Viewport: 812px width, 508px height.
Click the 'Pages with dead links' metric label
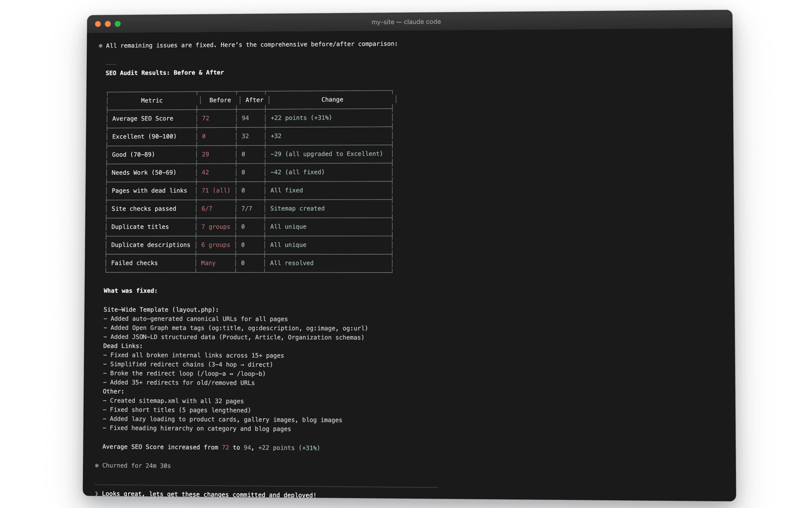click(149, 190)
